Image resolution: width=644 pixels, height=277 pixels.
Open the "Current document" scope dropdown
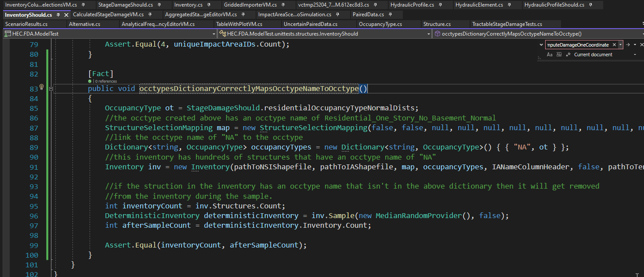[634, 54]
